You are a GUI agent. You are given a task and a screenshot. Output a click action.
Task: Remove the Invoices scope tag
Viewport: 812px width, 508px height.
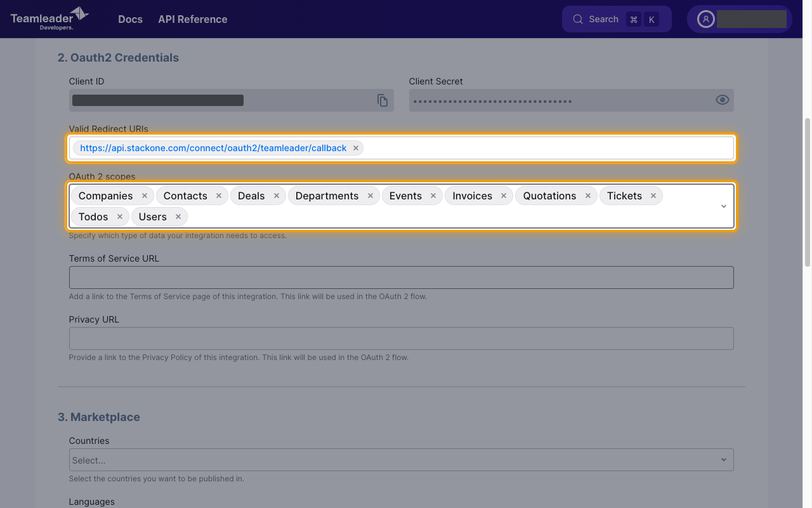(x=504, y=196)
